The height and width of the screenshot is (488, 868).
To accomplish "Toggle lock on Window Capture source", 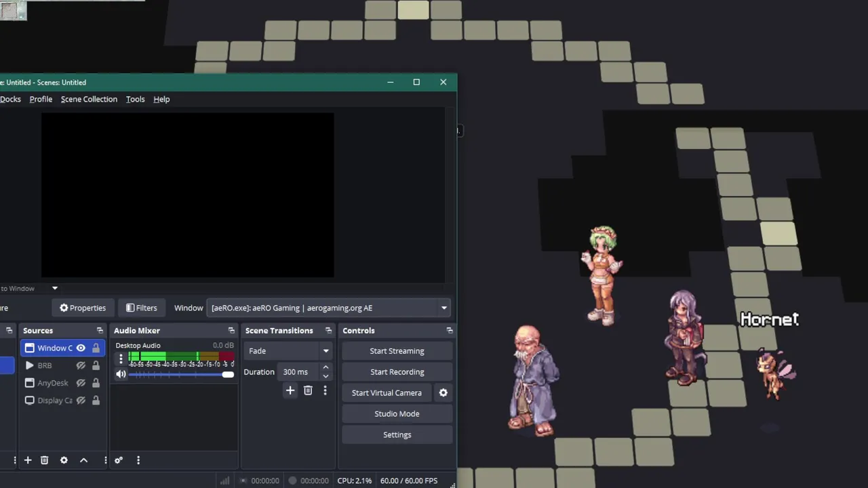I will point(96,348).
